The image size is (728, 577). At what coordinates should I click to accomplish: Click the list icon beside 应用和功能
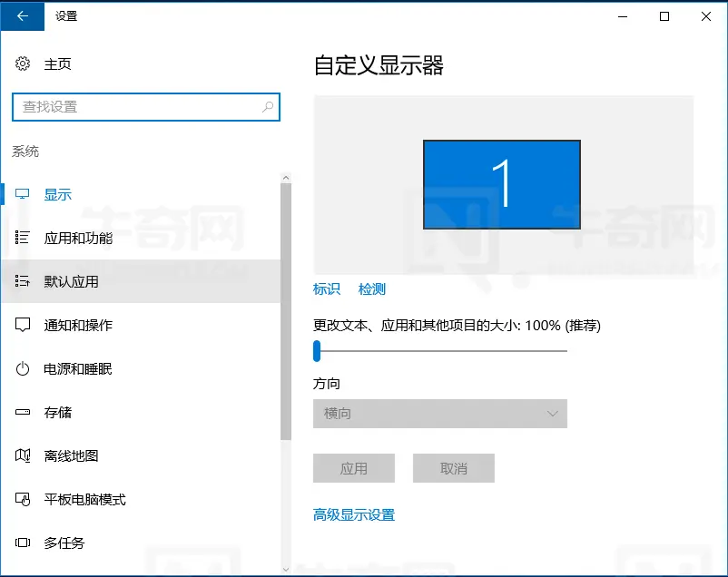point(23,238)
